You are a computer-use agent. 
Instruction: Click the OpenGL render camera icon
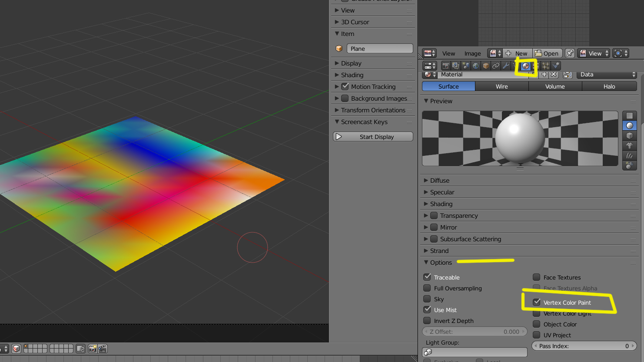tap(92, 349)
